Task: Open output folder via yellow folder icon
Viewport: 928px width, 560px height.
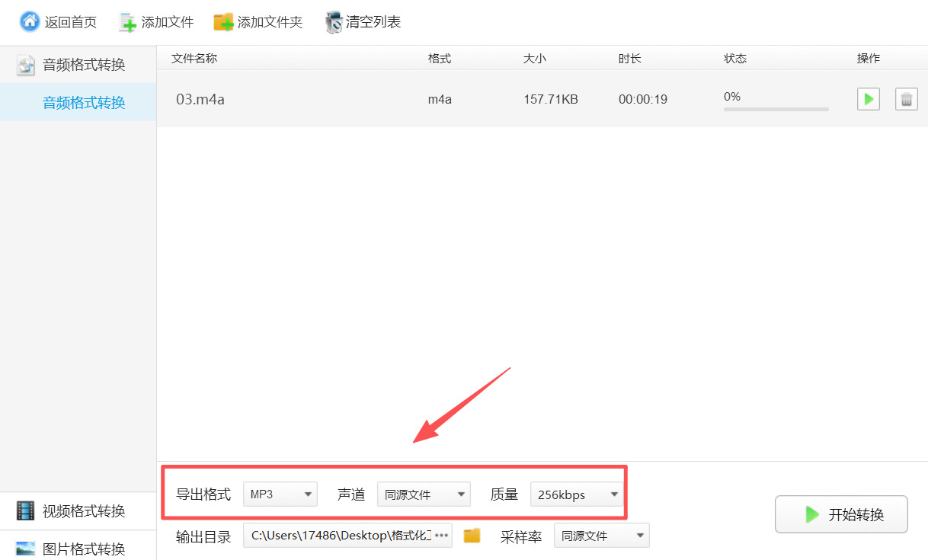Action: [x=472, y=536]
